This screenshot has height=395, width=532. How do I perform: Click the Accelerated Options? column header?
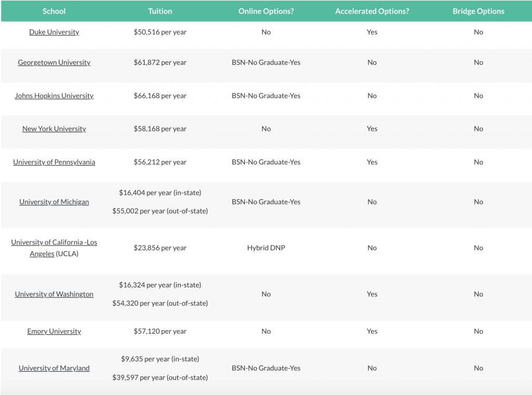[372, 11]
